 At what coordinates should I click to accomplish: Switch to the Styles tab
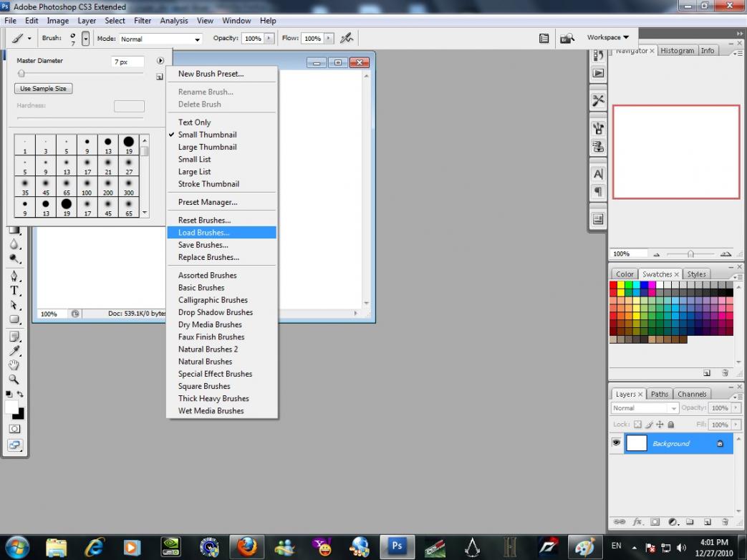click(696, 274)
